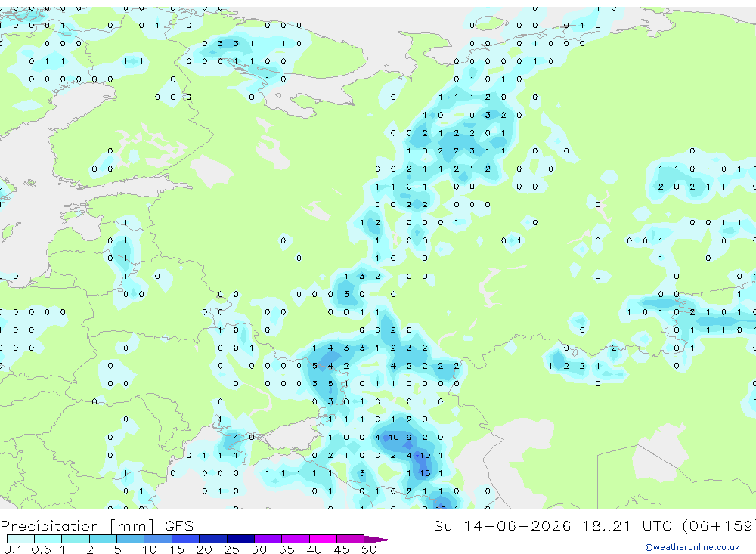Click the 15–20 mm legend swatch

pos(186,539)
